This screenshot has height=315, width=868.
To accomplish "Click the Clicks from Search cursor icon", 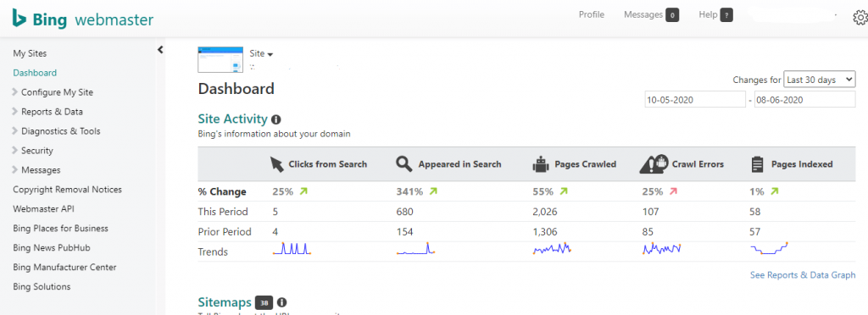I will 276,164.
